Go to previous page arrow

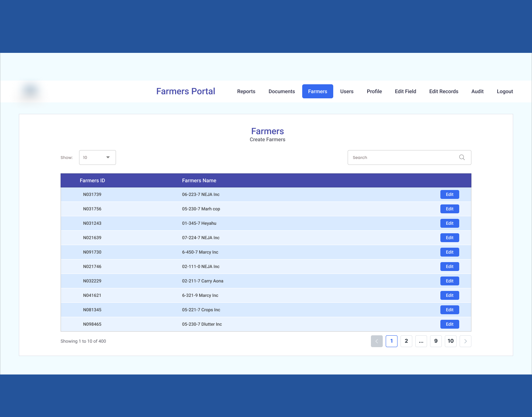(x=377, y=341)
